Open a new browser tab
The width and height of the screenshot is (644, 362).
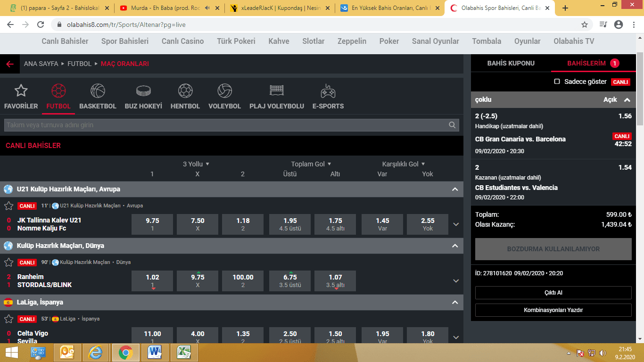[x=565, y=8]
